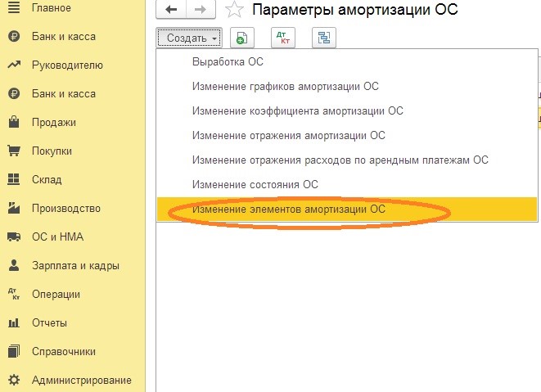The width and height of the screenshot is (541, 392).
Task: Open the Производство section
Action: coord(66,208)
